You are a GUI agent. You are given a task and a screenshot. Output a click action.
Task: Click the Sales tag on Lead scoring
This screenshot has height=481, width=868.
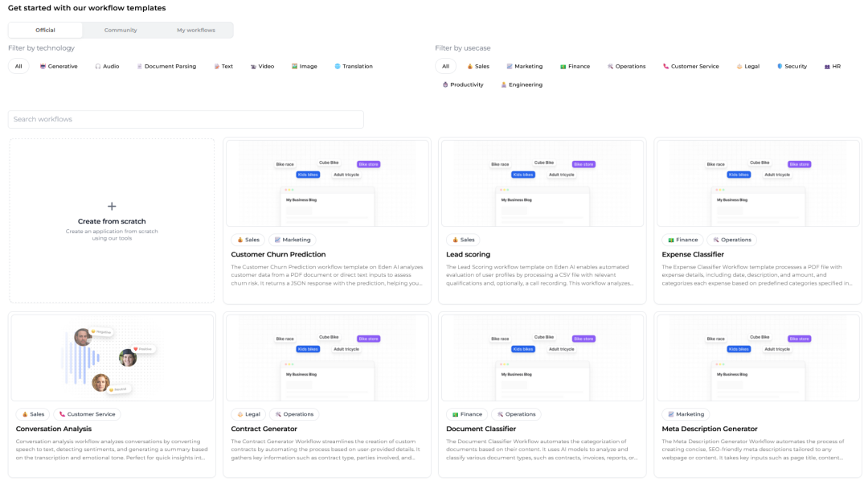[463, 240]
